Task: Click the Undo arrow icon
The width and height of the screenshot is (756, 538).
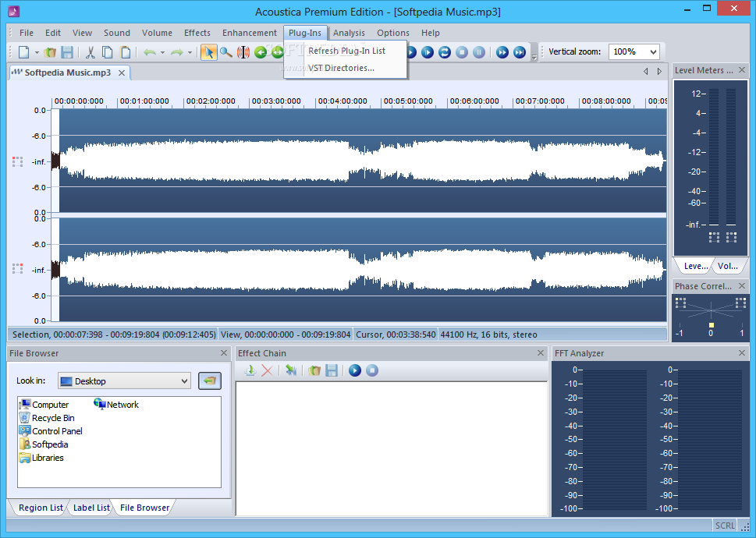Action: click(150, 51)
